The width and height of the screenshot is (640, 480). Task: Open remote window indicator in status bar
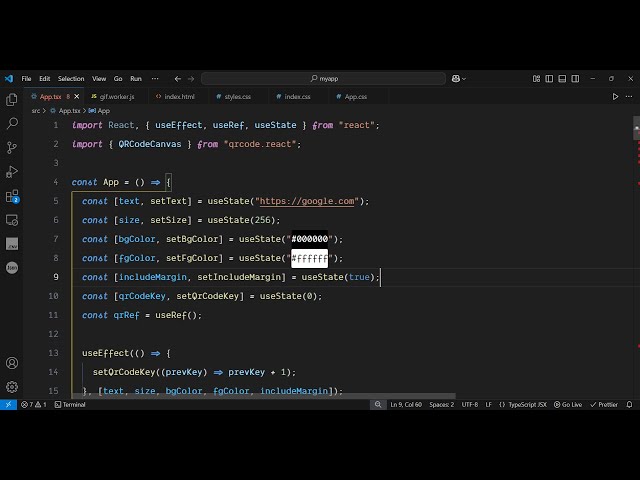8,404
